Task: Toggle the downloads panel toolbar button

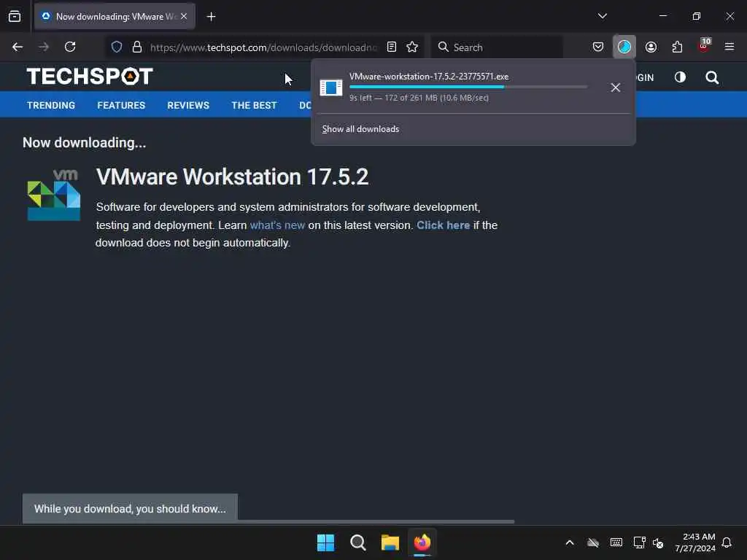Action: (624, 47)
